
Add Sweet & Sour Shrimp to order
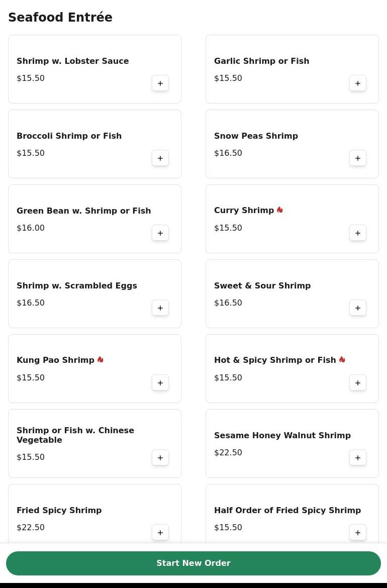pyautogui.click(x=358, y=308)
